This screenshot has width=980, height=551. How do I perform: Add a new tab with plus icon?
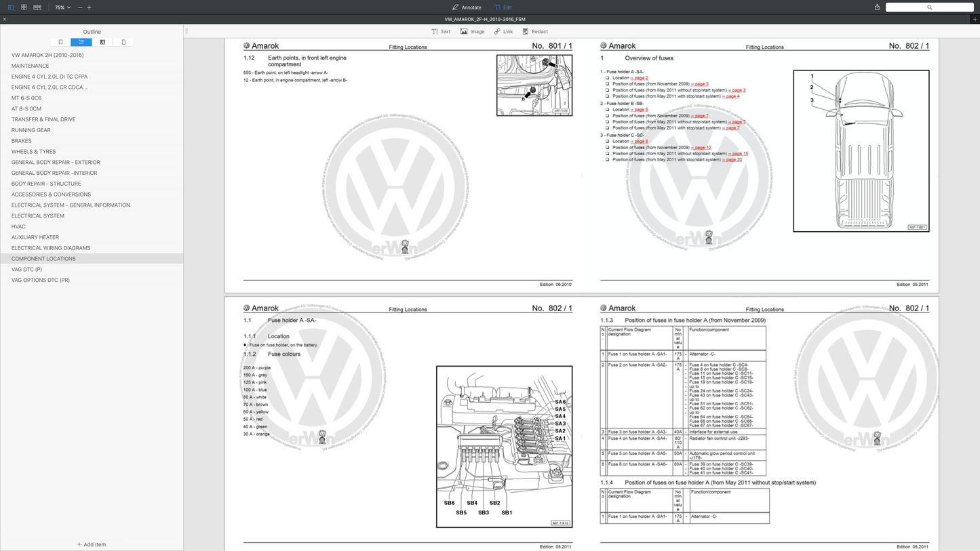click(975, 19)
